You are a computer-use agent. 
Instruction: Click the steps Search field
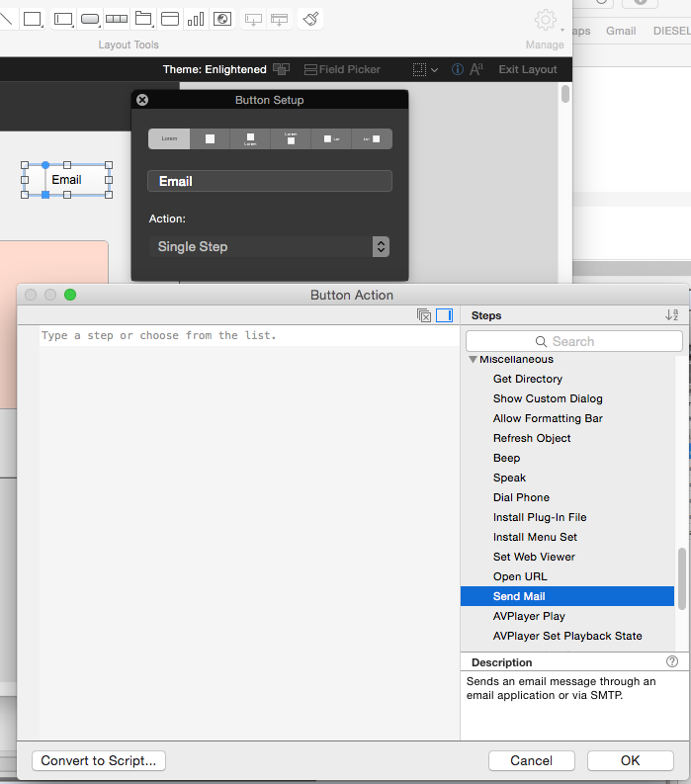click(x=574, y=341)
